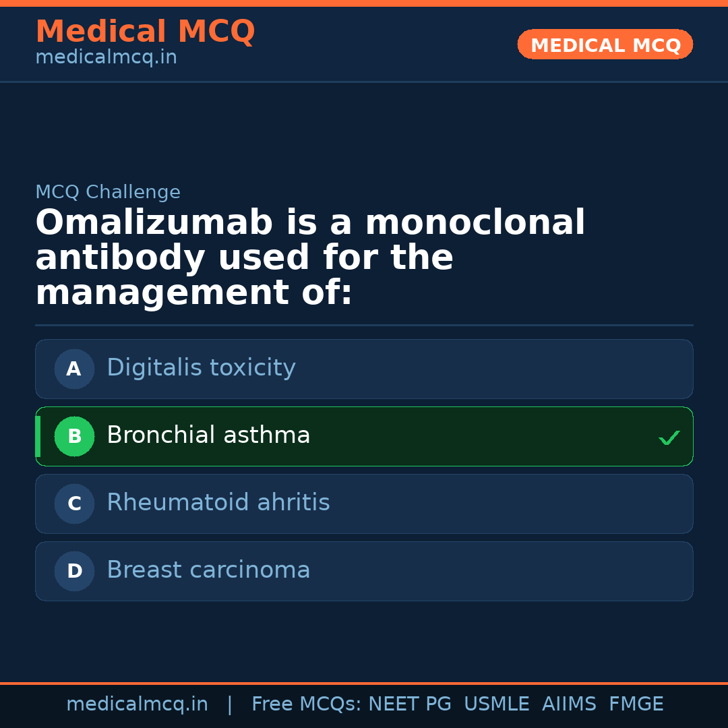Click the A option circle icon
Image resolution: width=728 pixels, height=728 pixels.
74,369
